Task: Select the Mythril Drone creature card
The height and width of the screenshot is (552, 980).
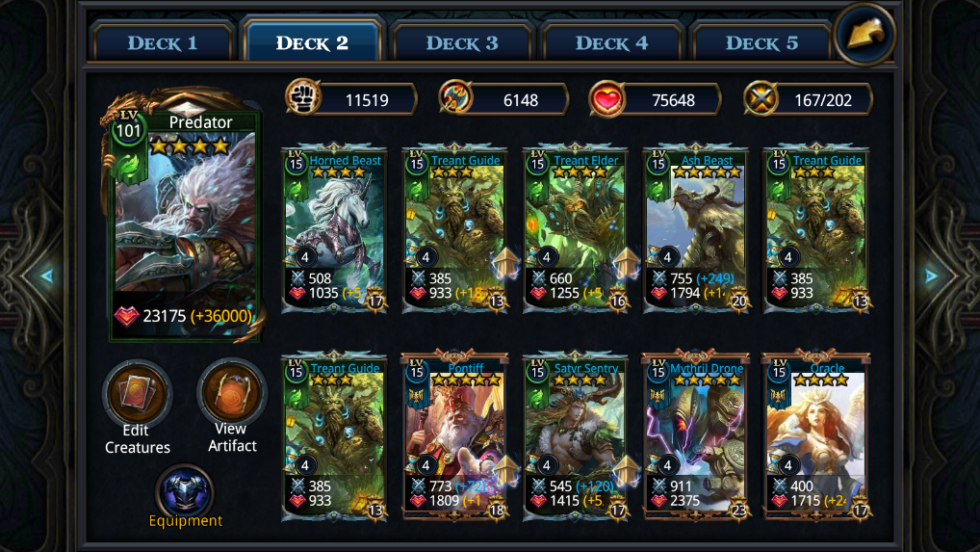Action: (x=696, y=435)
